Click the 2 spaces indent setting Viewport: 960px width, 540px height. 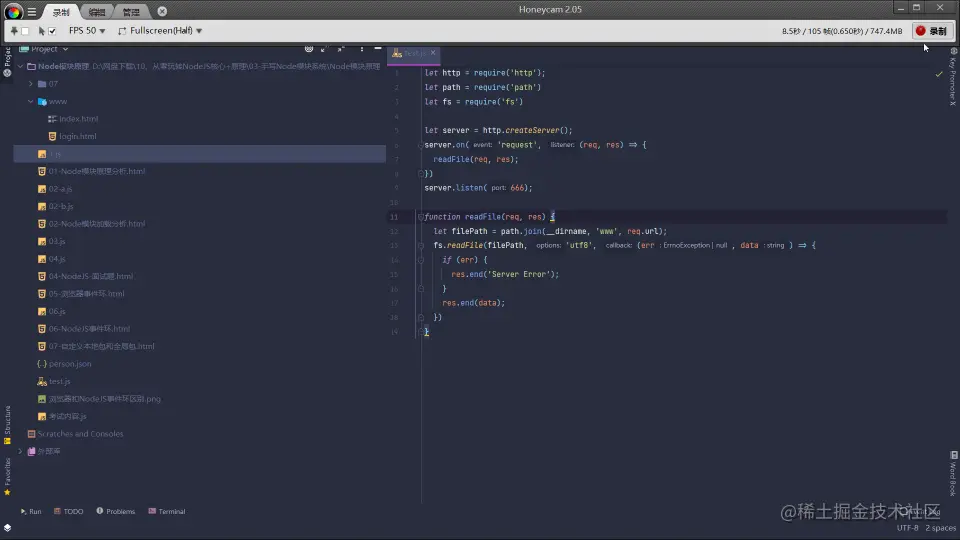(x=940, y=528)
